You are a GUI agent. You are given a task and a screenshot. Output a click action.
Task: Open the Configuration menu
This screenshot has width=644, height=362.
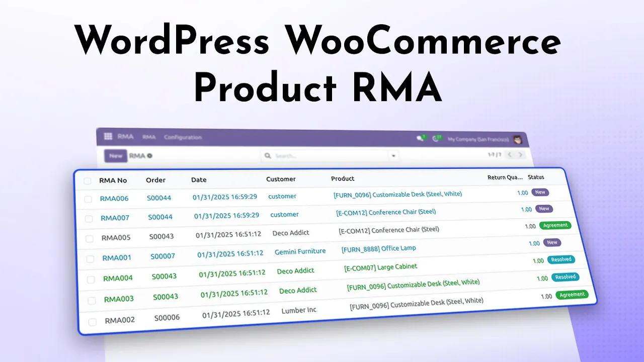183,137
